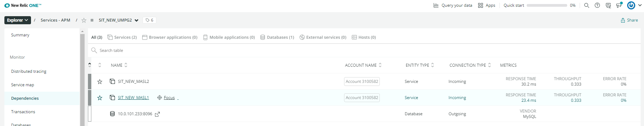
Task: Open the user account menu chevron
Action: coord(640,5)
